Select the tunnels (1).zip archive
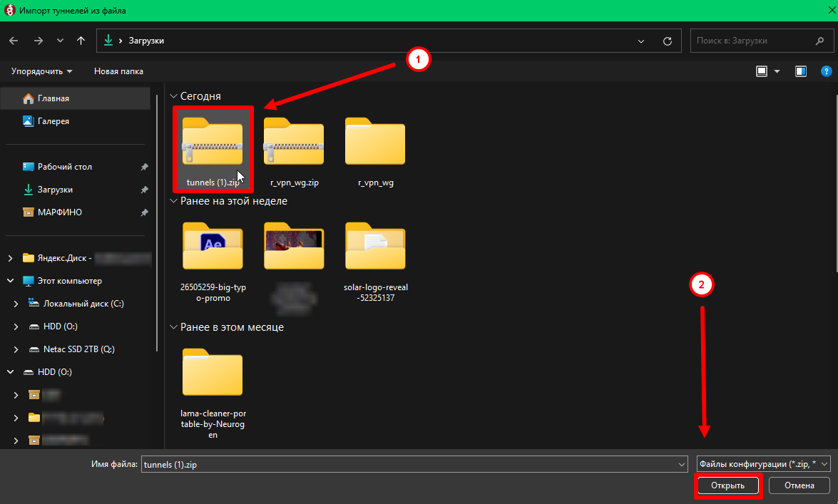The image size is (838, 504). (x=213, y=148)
